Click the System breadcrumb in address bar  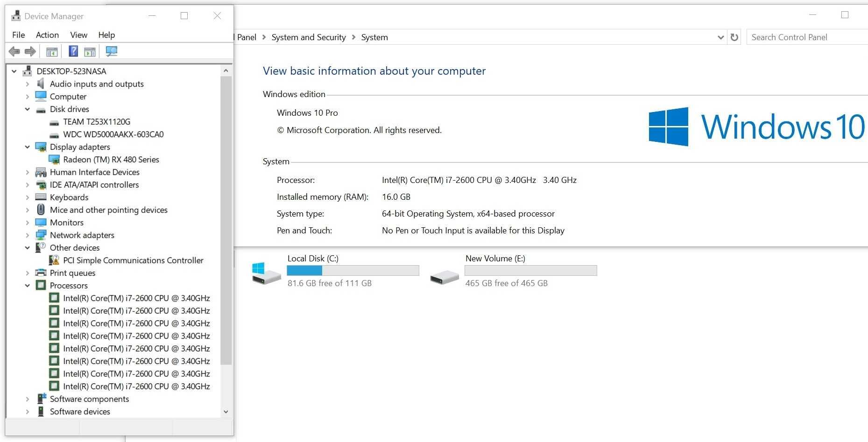pos(374,37)
